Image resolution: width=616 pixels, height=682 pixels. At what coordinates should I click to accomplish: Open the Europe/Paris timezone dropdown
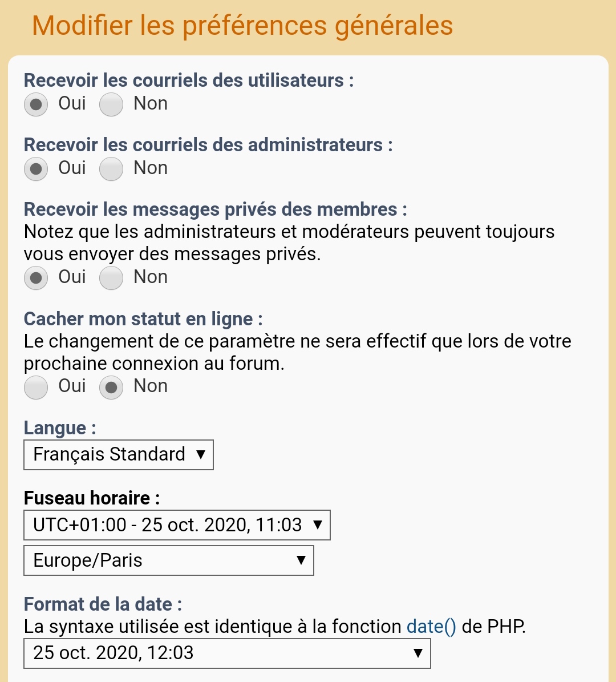(169, 560)
